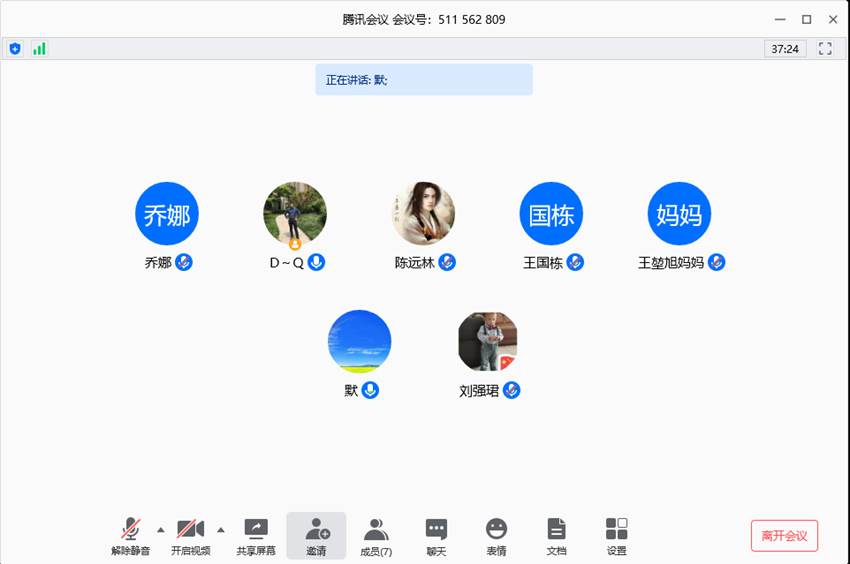Click the 37:24 meeting timer
This screenshot has width=850, height=564.
(x=785, y=48)
